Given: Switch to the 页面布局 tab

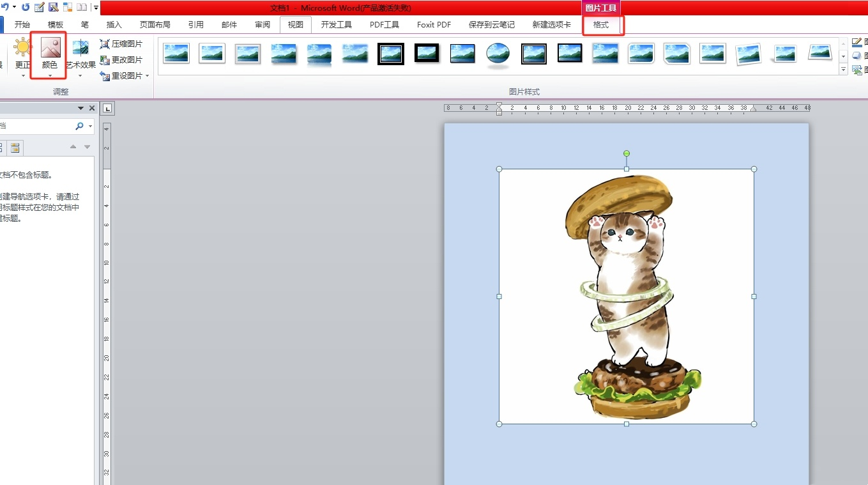Looking at the screenshot, I should (x=155, y=25).
